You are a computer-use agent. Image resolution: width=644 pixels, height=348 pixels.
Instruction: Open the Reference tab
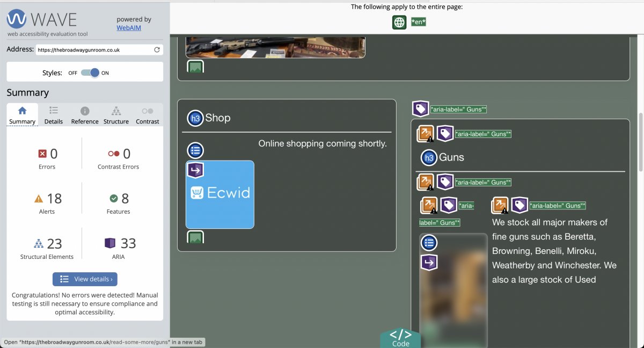(x=85, y=115)
